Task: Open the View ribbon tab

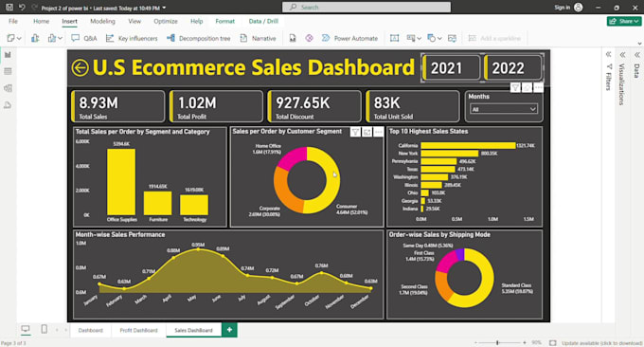Action: pos(134,21)
